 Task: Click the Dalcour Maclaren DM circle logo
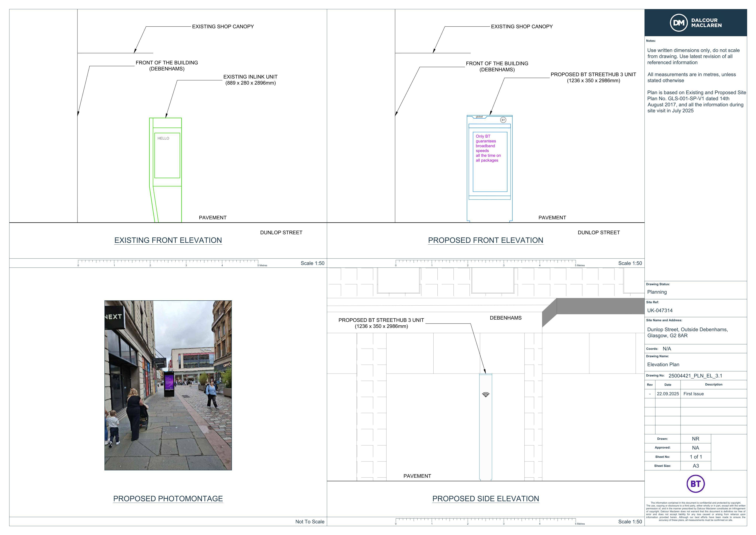(679, 23)
